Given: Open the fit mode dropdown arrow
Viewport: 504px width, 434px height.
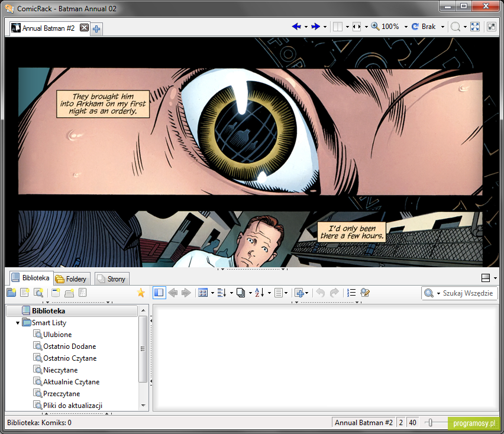Looking at the screenshot, I should [x=366, y=27].
